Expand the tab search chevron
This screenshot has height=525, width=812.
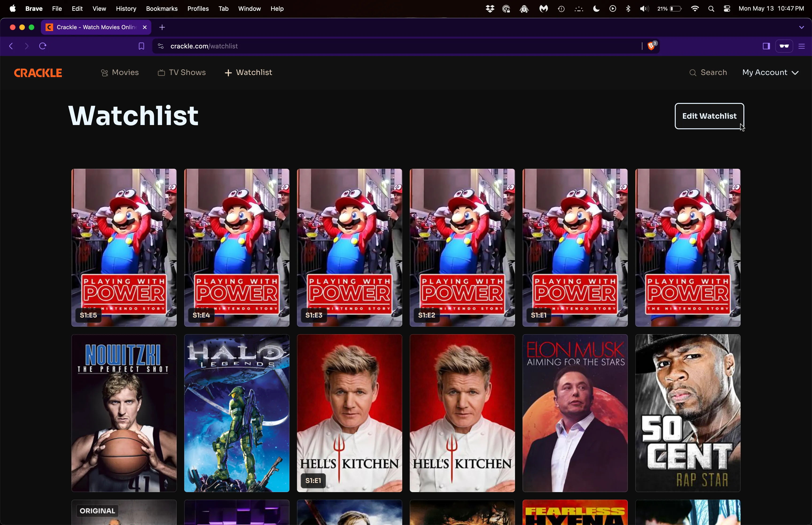(x=801, y=27)
